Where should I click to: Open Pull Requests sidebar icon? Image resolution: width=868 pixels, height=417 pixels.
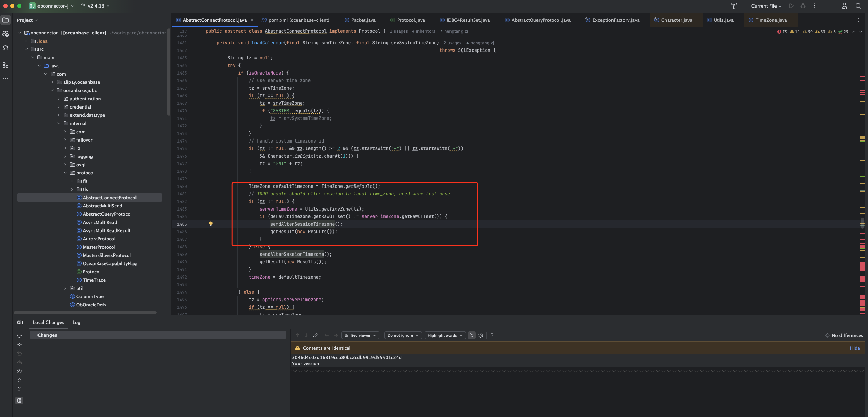pyautogui.click(x=6, y=47)
